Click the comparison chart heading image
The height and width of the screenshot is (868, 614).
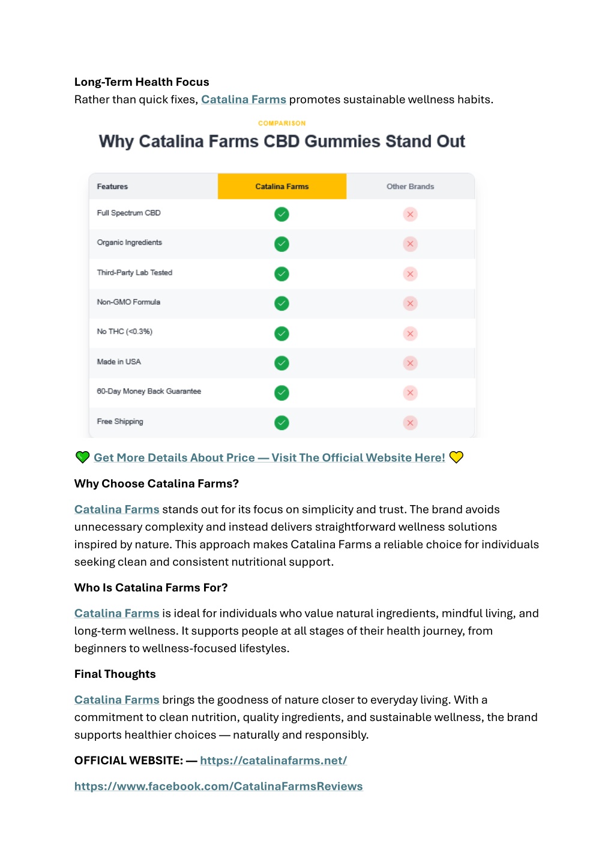(281, 136)
